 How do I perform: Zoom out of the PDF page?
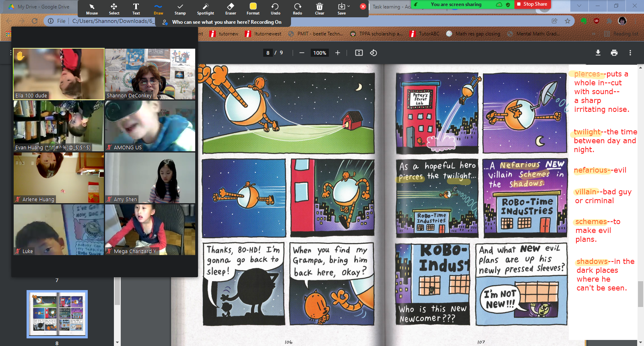[x=301, y=53]
